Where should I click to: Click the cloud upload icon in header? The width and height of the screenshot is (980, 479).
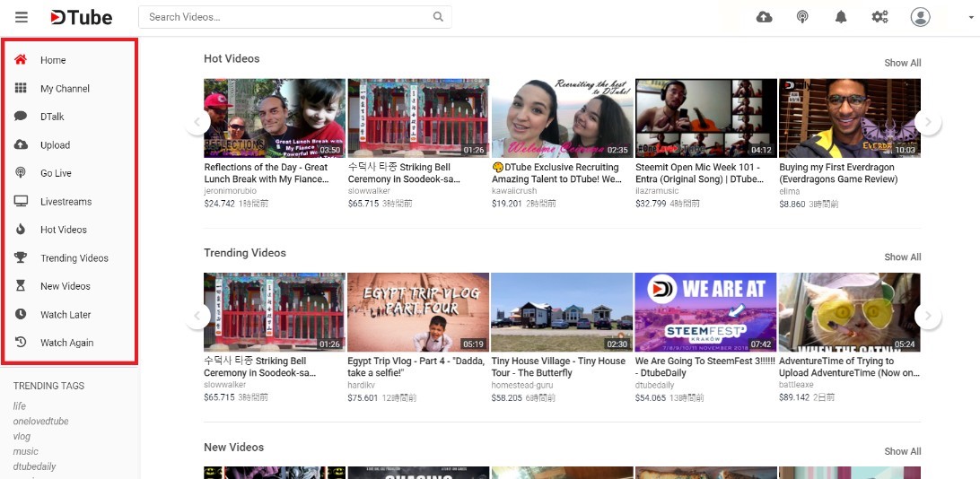[x=764, y=17]
